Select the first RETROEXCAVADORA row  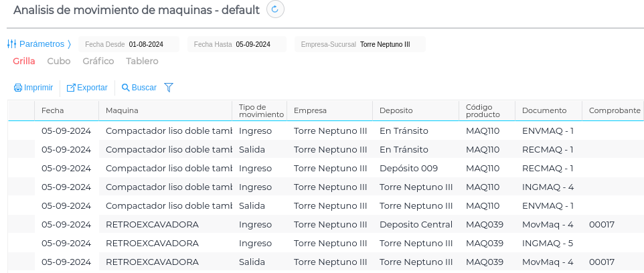pyautogui.click(x=152, y=224)
